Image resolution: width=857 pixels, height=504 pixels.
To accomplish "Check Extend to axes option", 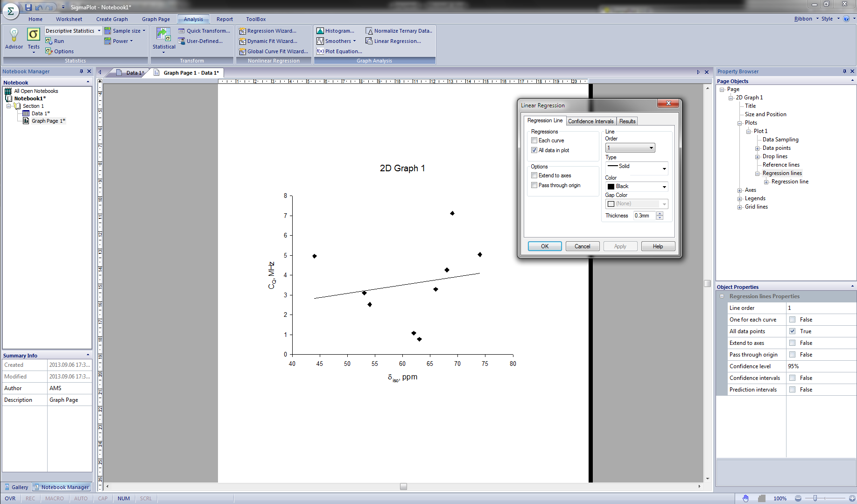I will (534, 175).
